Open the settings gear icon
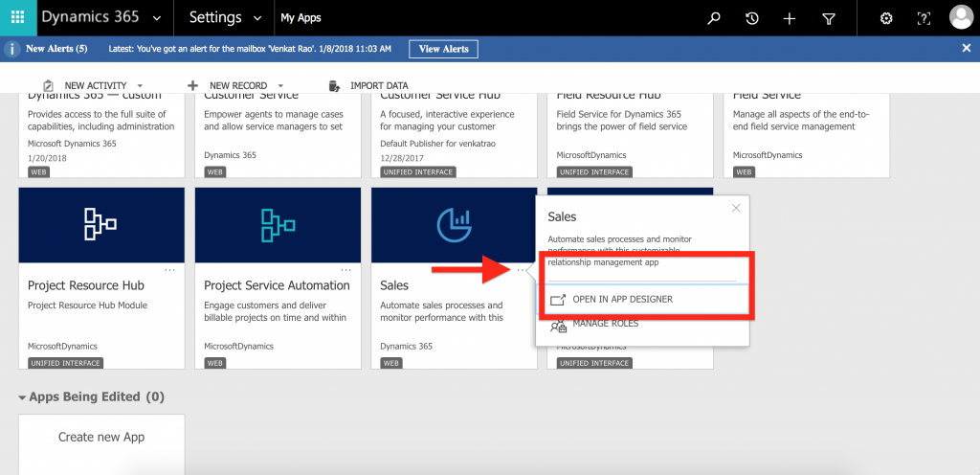980x475 pixels. 886,18
